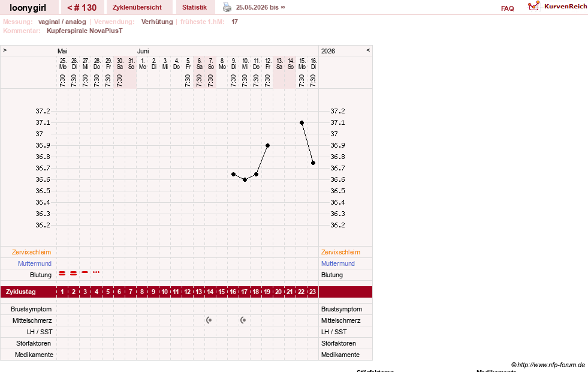Click the right Medikamente row label
The width and height of the screenshot is (588, 372).
click(x=340, y=355)
